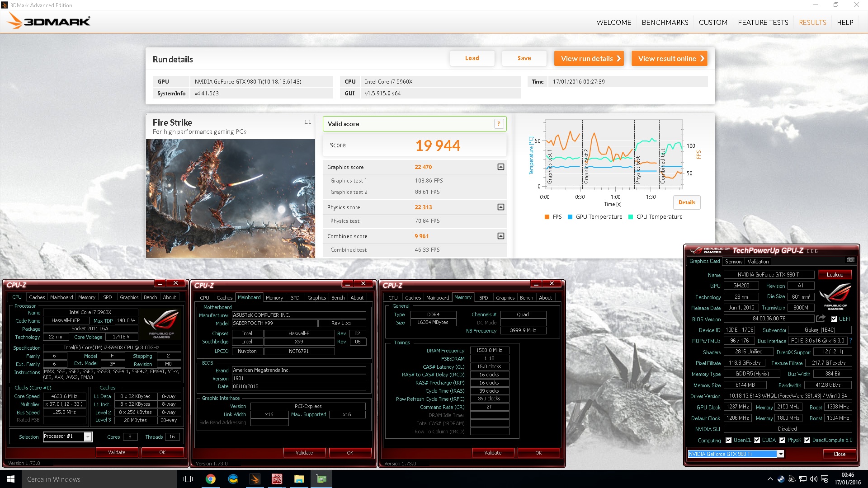Screen dimensions: 868x488
Task: Open the BENCHMARKS section
Action: [x=665, y=23]
